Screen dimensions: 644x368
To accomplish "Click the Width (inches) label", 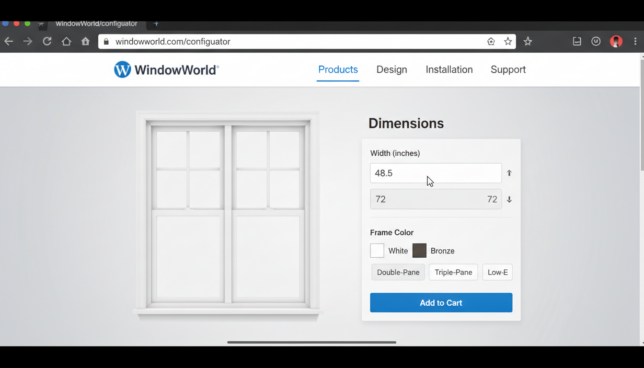I will tap(395, 153).
